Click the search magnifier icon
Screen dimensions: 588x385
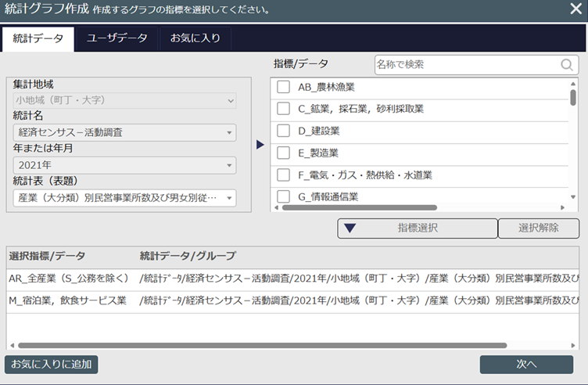566,64
